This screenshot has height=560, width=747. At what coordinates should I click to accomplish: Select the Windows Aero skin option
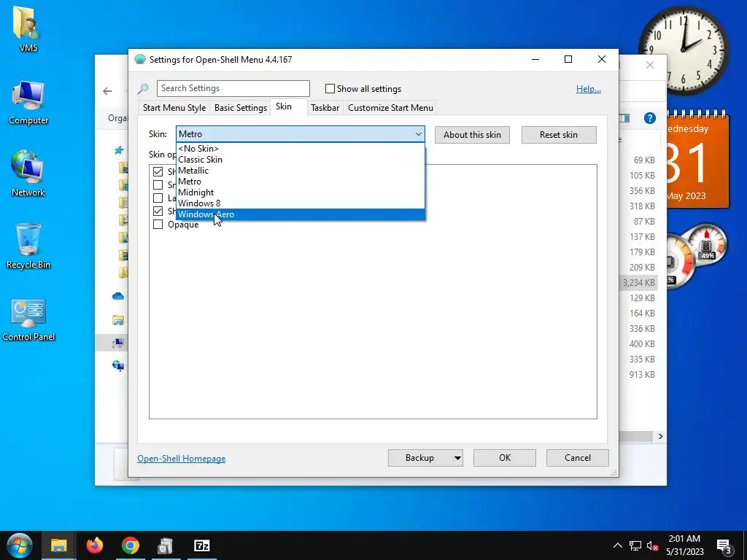pyautogui.click(x=300, y=214)
